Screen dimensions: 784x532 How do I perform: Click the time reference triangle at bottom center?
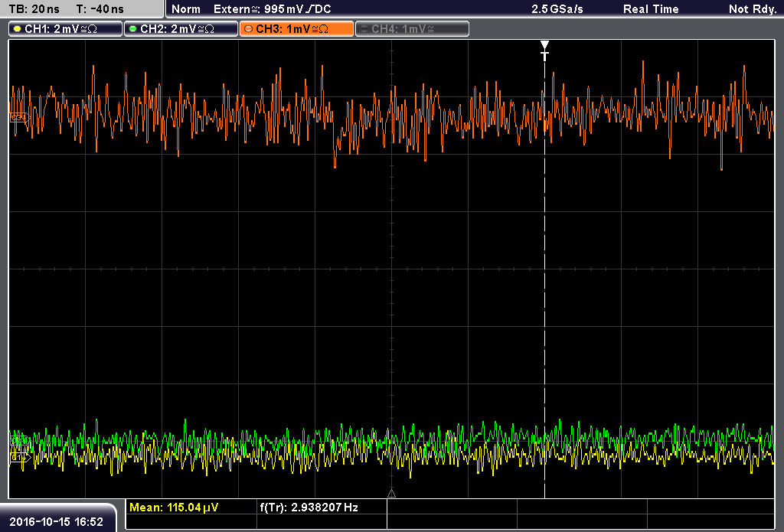pos(391,494)
